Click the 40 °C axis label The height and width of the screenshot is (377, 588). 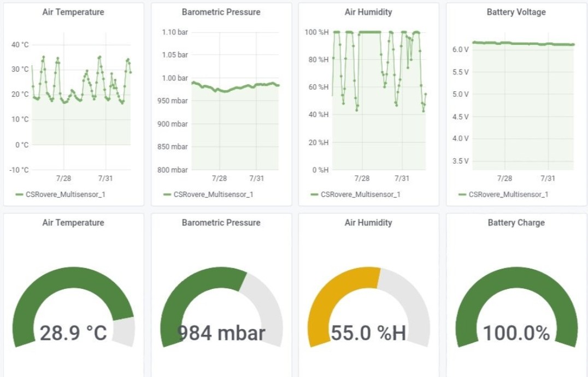20,45
